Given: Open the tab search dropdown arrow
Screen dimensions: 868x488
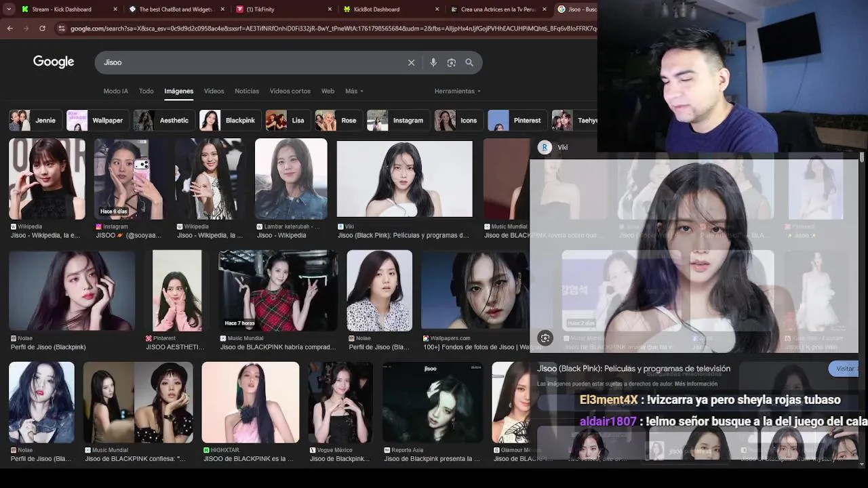Looking at the screenshot, I should (9, 9).
